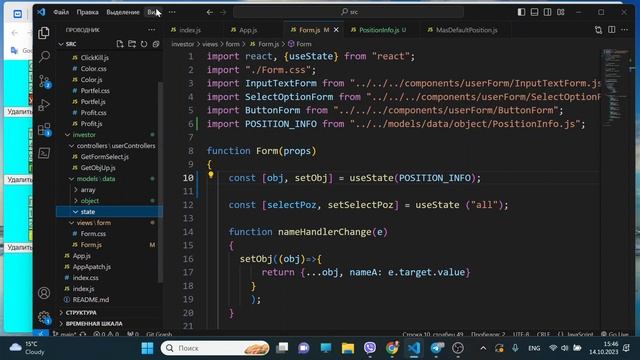Open the Manage gear in activity bar

click(x=44, y=317)
